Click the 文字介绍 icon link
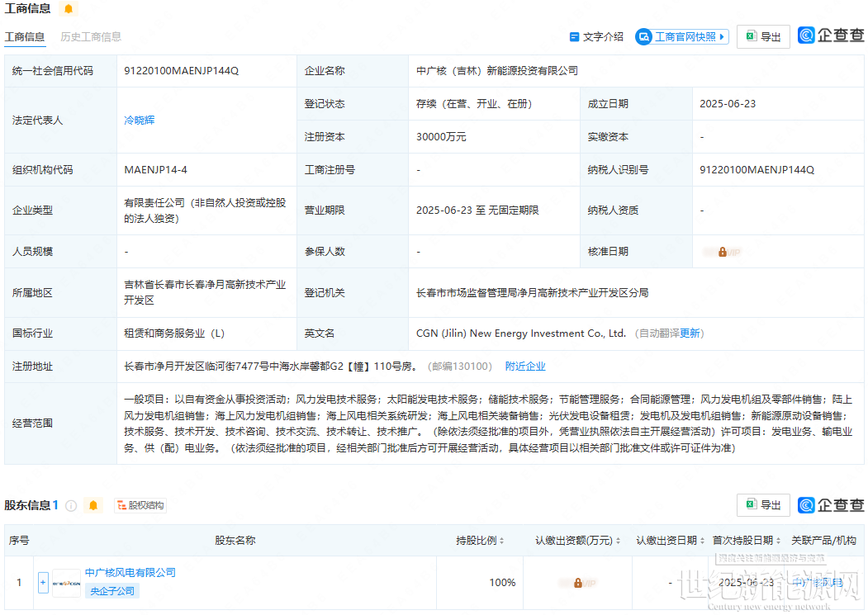 (x=596, y=37)
